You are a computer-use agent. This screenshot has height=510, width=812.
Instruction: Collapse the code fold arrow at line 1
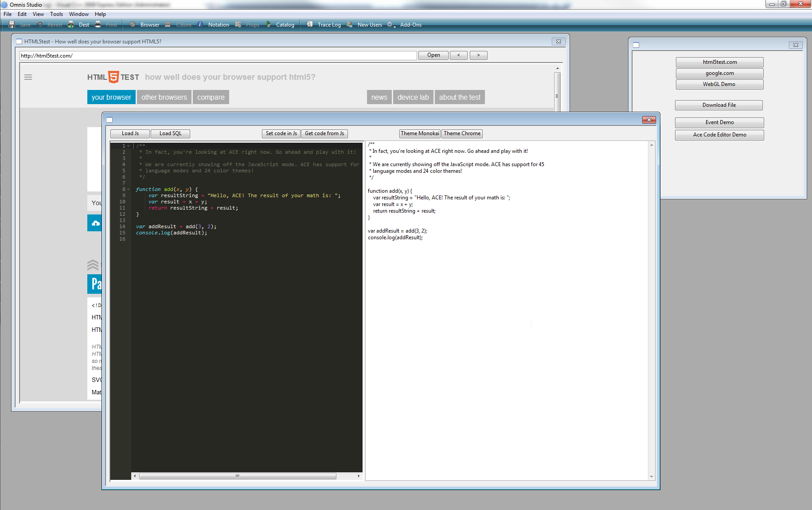pos(129,146)
